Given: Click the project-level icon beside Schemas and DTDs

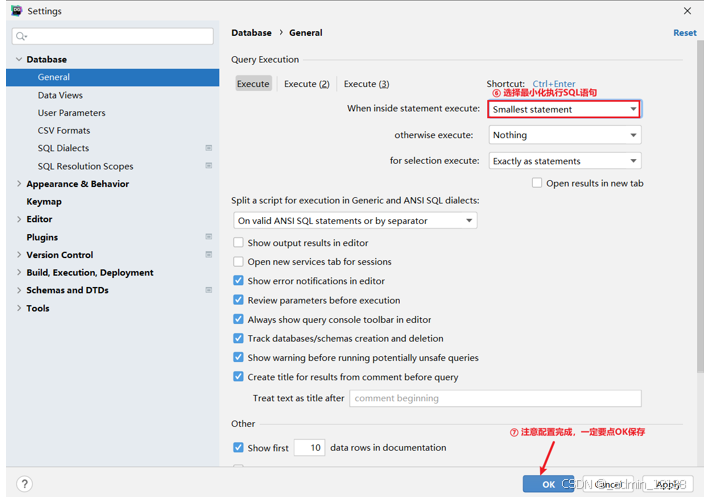Looking at the screenshot, I should [x=208, y=290].
